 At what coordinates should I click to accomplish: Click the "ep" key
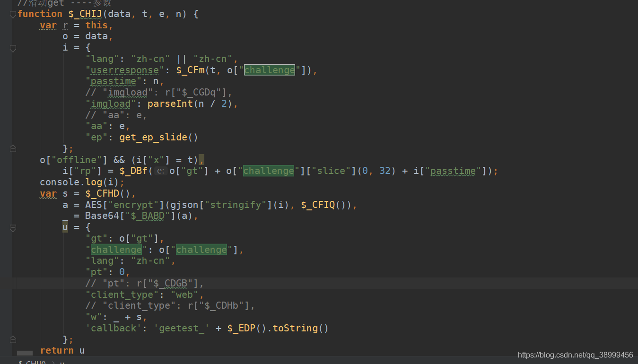coord(96,138)
